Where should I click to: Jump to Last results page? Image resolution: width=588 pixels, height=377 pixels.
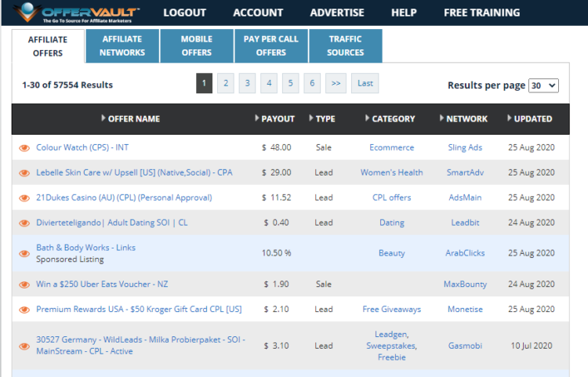tap(365, 83)
